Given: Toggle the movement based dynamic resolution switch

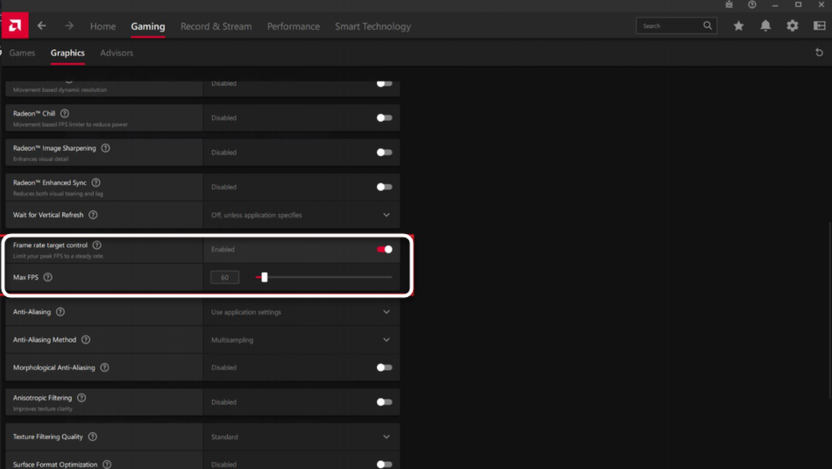Looking at the screenshot, I should coord(384,83).
